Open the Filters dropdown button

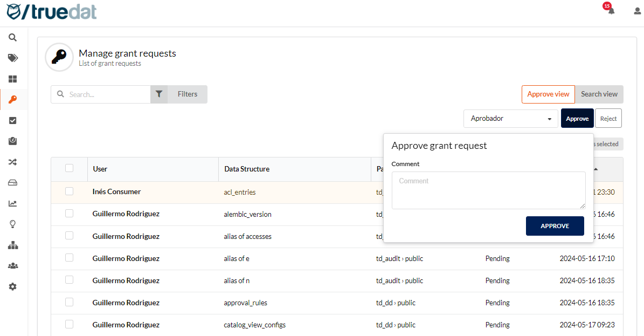click(179, 94)
